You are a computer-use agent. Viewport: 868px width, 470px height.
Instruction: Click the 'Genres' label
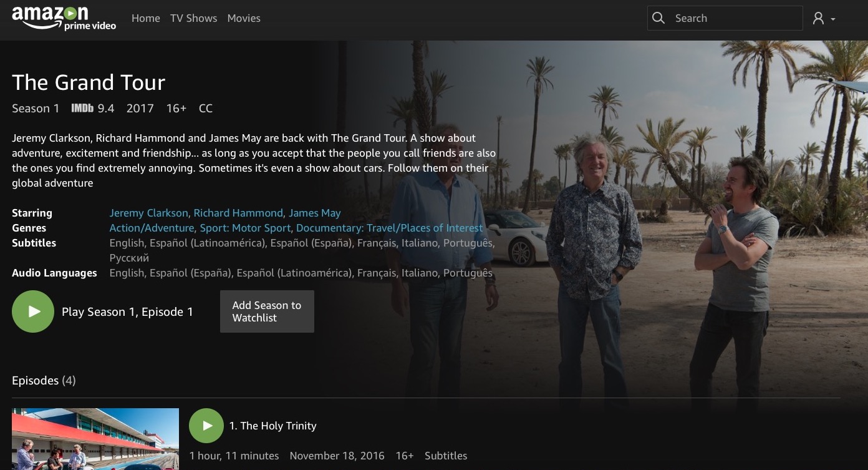pyautogui.click(x=29, y=228)
